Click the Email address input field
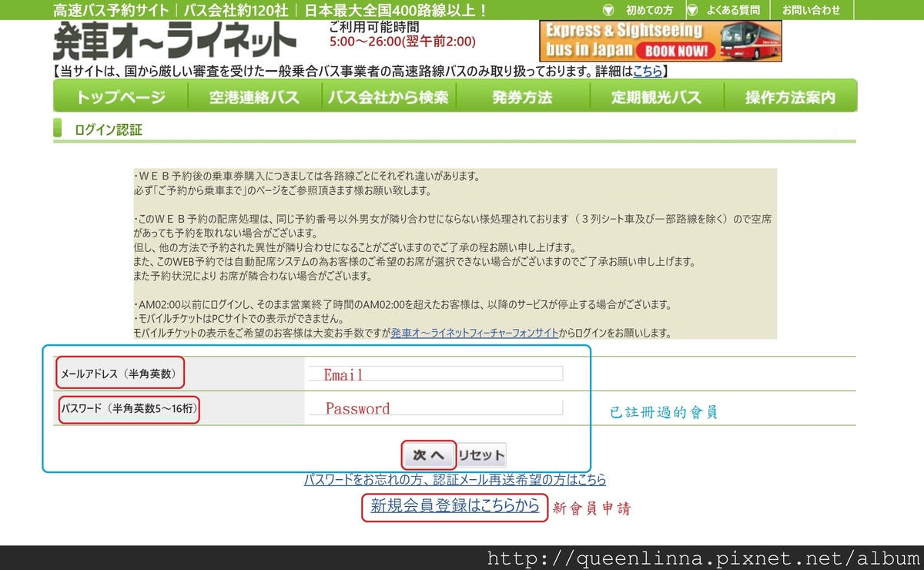This screenshot has height=570, width=924. tap(435, 373)
